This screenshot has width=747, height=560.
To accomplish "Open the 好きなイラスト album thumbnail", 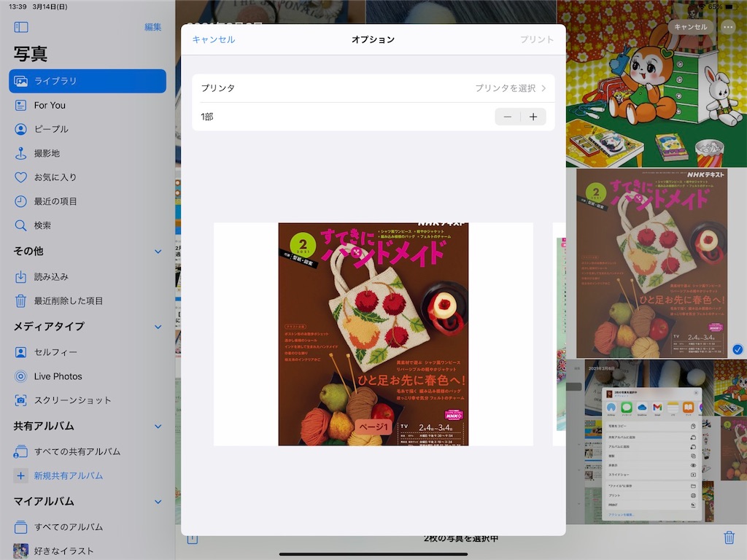I will pyautogui.click(x=20, y=551).
